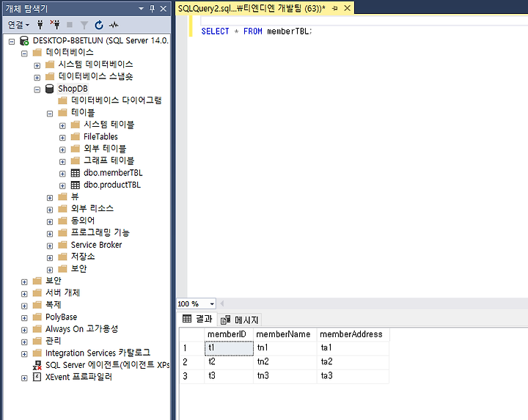
Task: Click the memberAddress column header
Action: tap(353, 334)
